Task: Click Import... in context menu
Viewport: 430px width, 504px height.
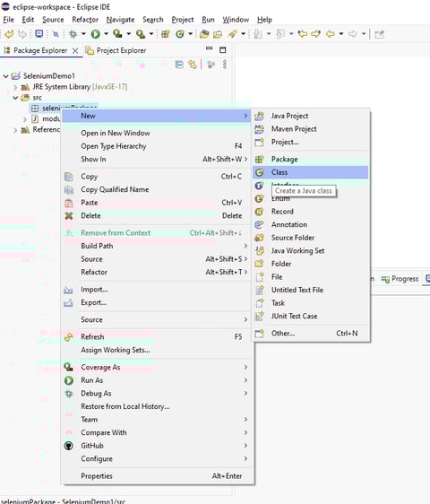Action: point(157,290)
